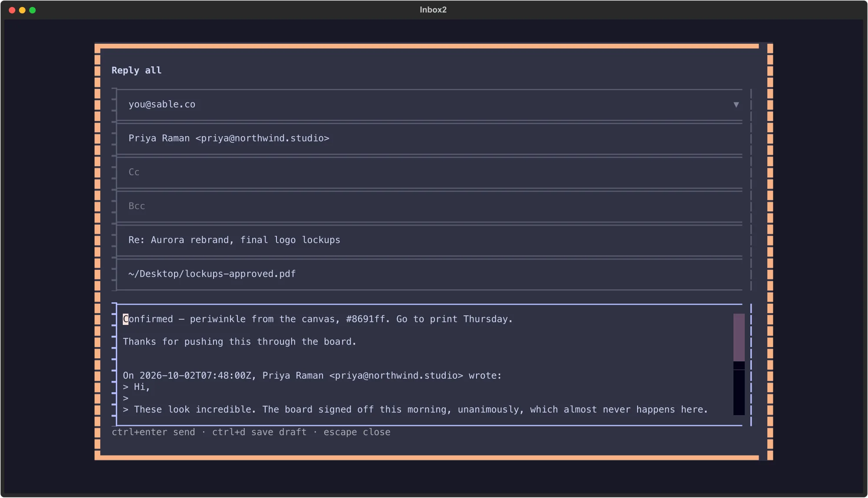Click the 'ctrl+d save draft' hint
868x498 pixels.
pyautogui.click(x=260, y=432)
